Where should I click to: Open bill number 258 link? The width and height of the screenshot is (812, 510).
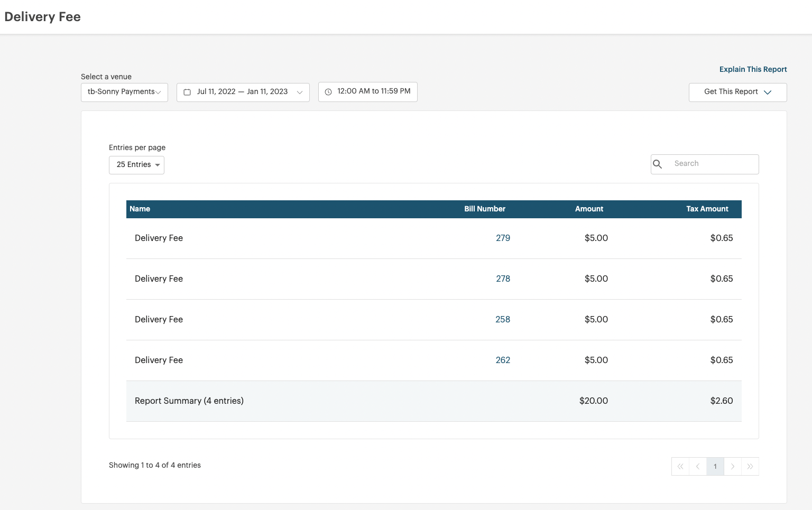click(503, 319)
